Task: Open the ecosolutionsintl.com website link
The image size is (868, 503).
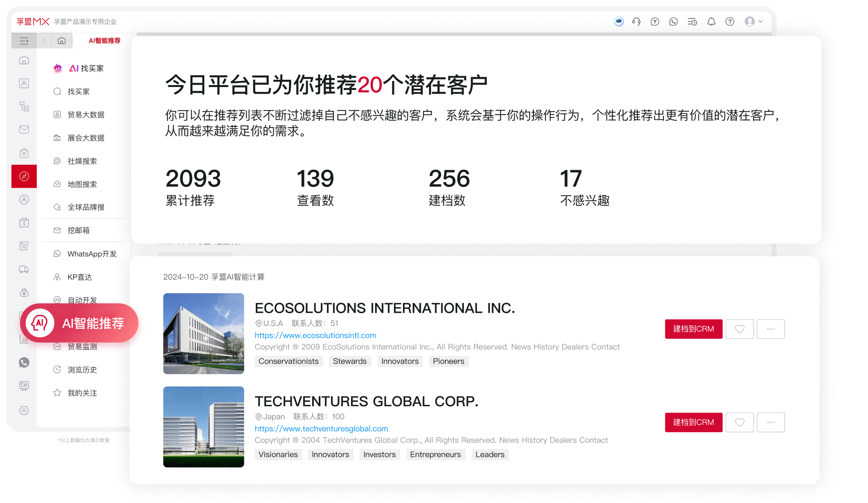Action: click(x=315, y=335)
